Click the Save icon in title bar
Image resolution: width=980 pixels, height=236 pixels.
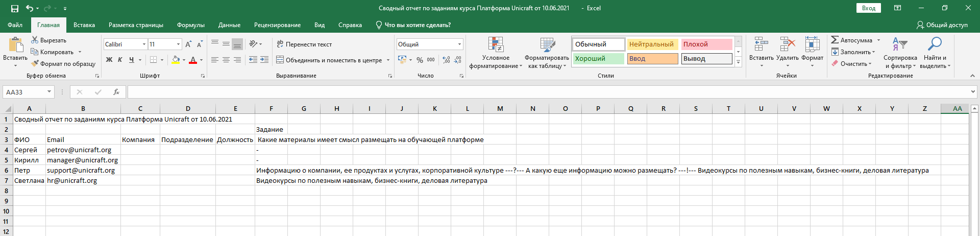coord(15,8)
